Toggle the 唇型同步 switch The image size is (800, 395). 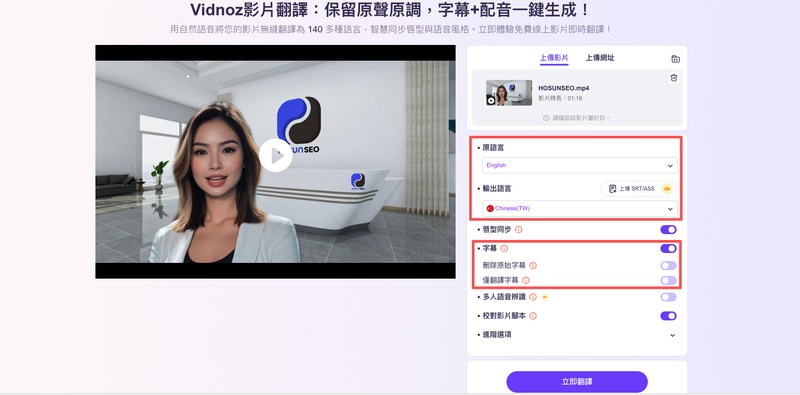(x=668, y=230)
